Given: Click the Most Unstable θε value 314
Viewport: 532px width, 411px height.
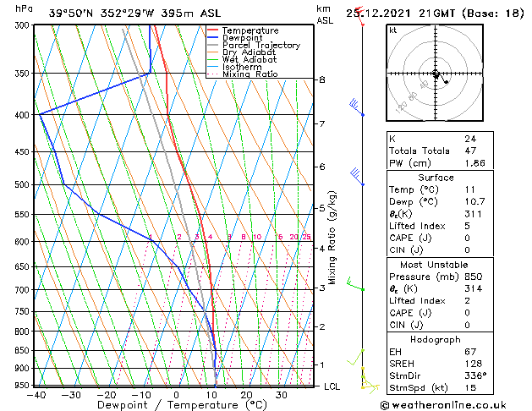Looking at the screenshot, I should (x=474, y=288).
